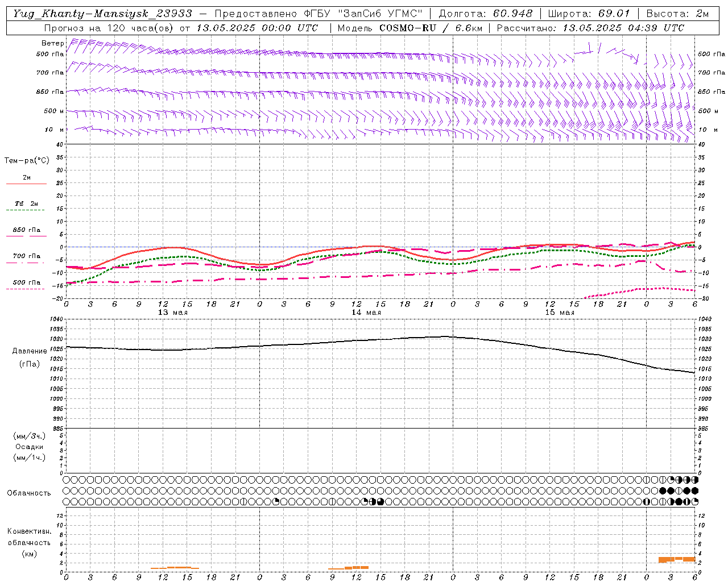728x582 pixels.
Task: Click the '14 мая' date label
Action: [366, 312]
